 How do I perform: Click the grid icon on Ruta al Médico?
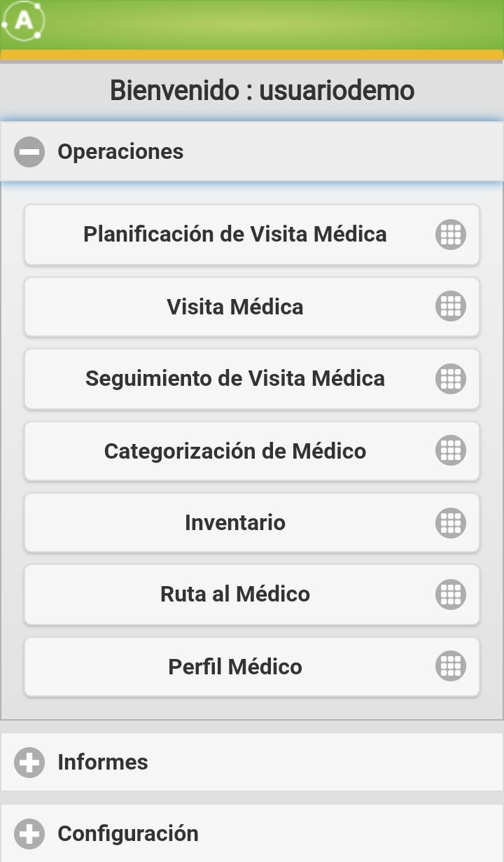coord(451,595)
